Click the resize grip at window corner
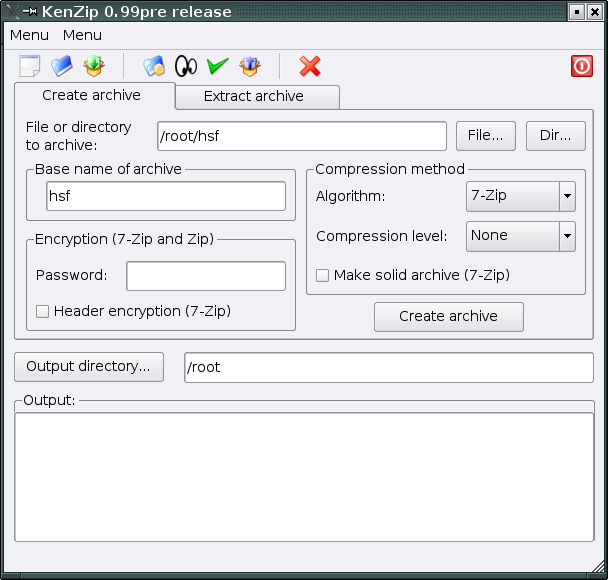Viewport: 608px width, 580px height. tap(598, 566)
